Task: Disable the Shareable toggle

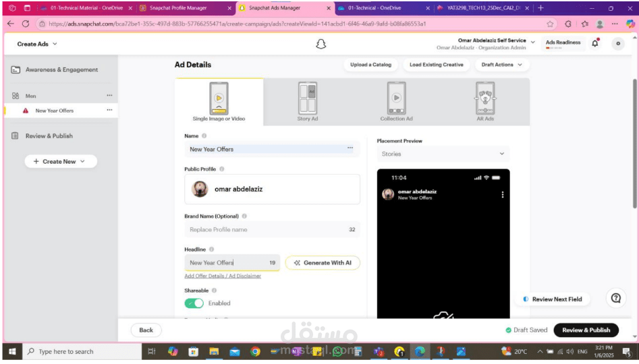Action: (x=194, y=303)
